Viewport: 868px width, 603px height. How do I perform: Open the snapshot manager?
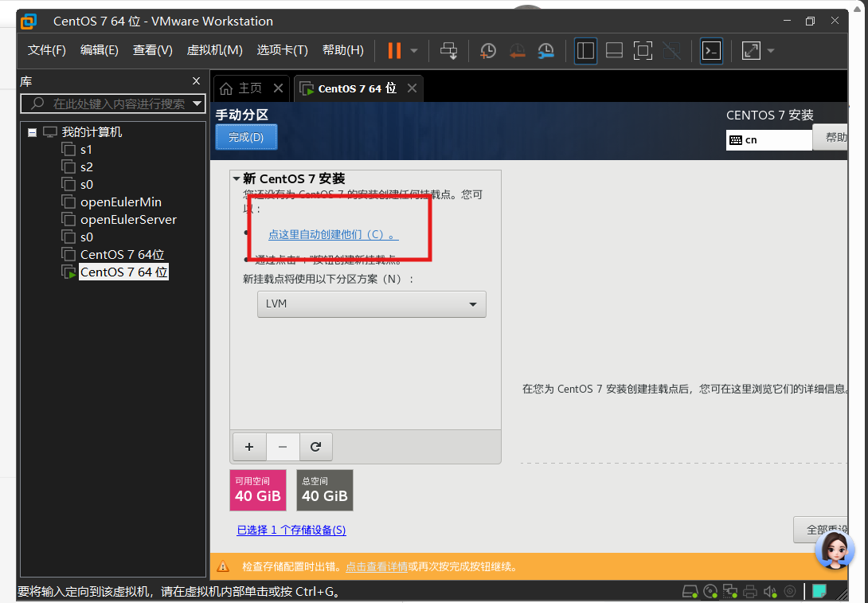545,51
